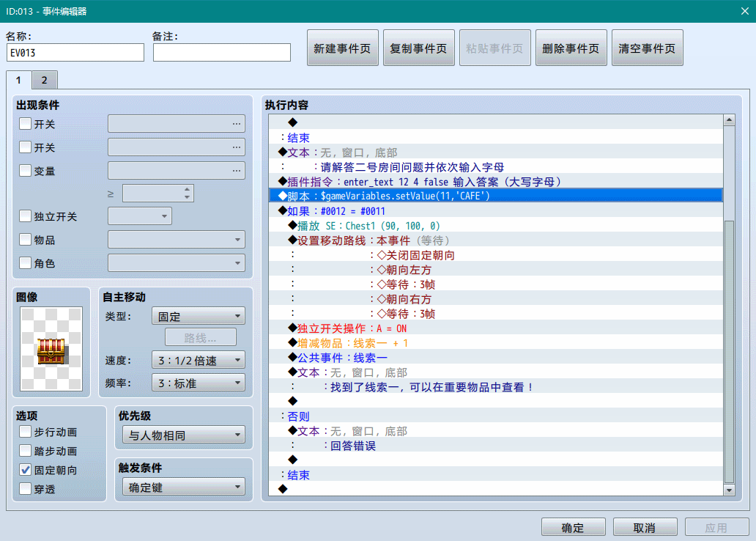The width and height of the screenshot is (756, 541).
Task: Click the 名称 input field EV013
Action: [75, 53]
